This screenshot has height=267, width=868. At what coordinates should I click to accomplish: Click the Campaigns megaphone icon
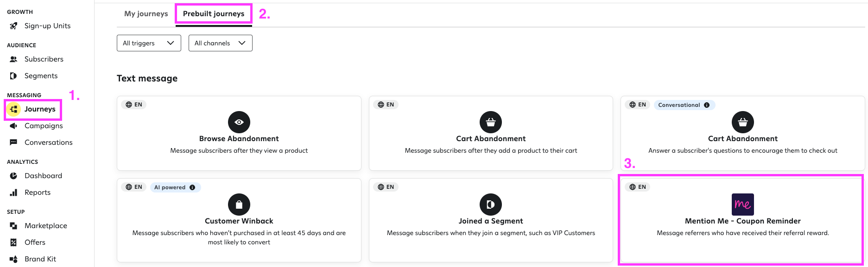[x=13, y=126]
